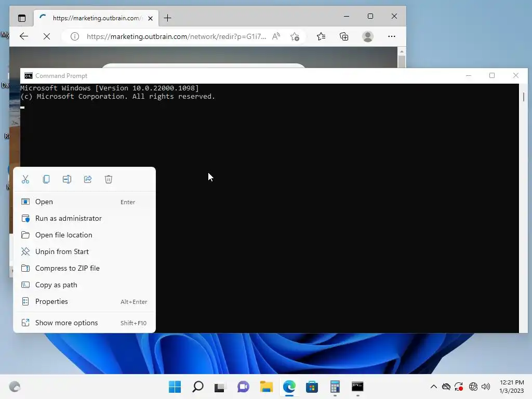This screenshot has height=399, width=532.
Task: Click the OneDrive cloud tray icon
Action: click(x=446, y=387)
